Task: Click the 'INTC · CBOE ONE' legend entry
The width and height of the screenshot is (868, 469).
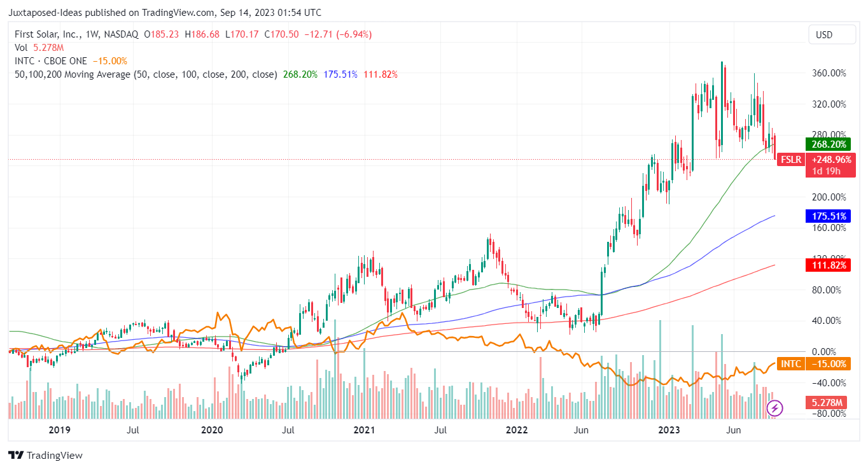Action: pos(50,61)
